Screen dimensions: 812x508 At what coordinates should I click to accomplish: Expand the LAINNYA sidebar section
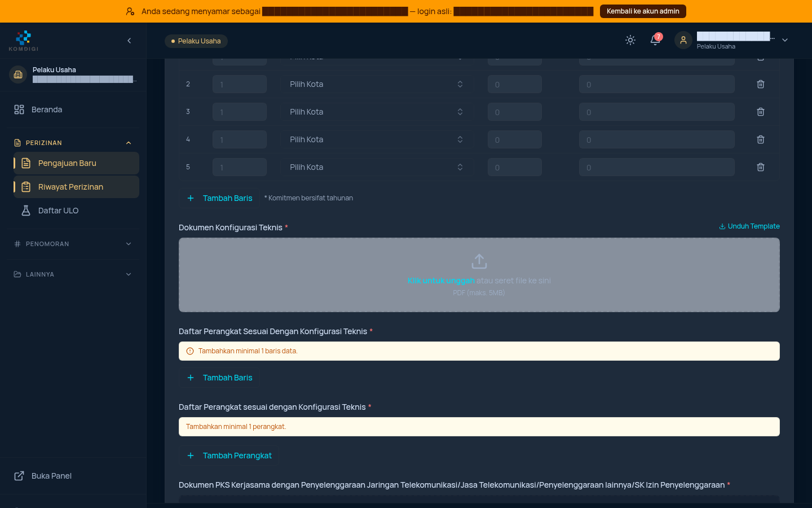coord(73,274)
